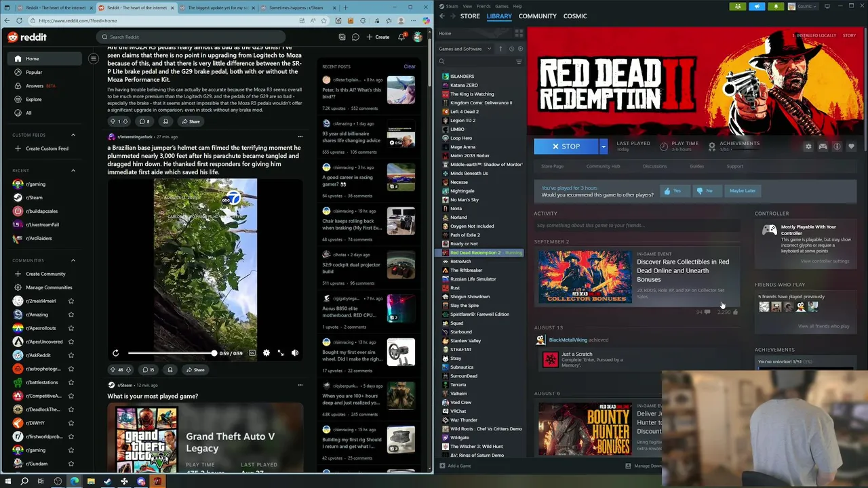Collapse Reddit sidebar with hamburger button

(x=94, y=58)
